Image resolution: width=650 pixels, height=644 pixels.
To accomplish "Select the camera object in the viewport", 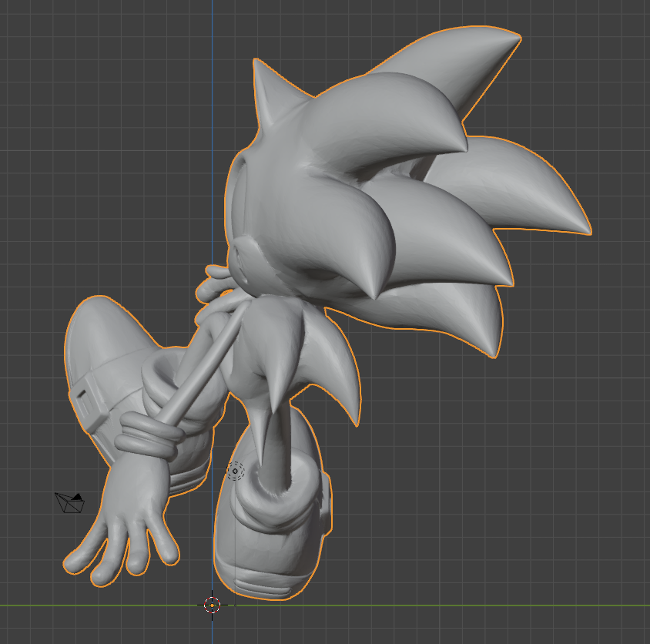I will (70, 502).
